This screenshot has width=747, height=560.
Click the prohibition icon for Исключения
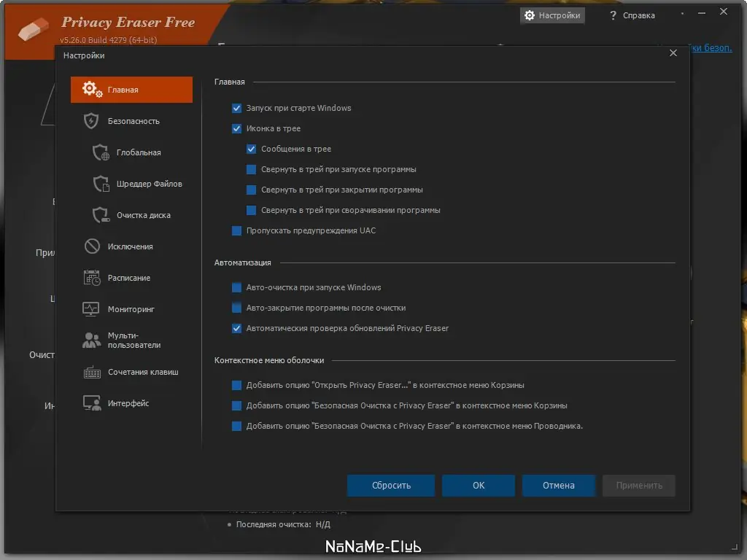(x=92, y=246)
